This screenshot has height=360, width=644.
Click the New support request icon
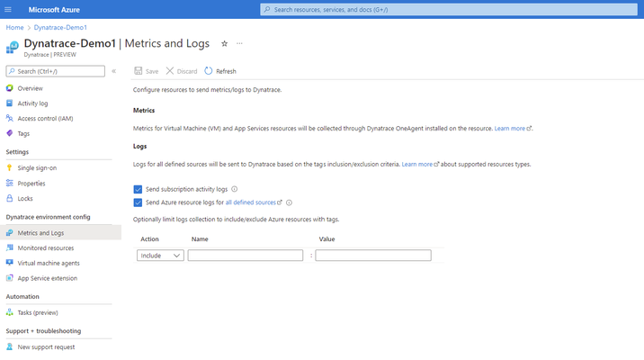[x=10, y=347]
